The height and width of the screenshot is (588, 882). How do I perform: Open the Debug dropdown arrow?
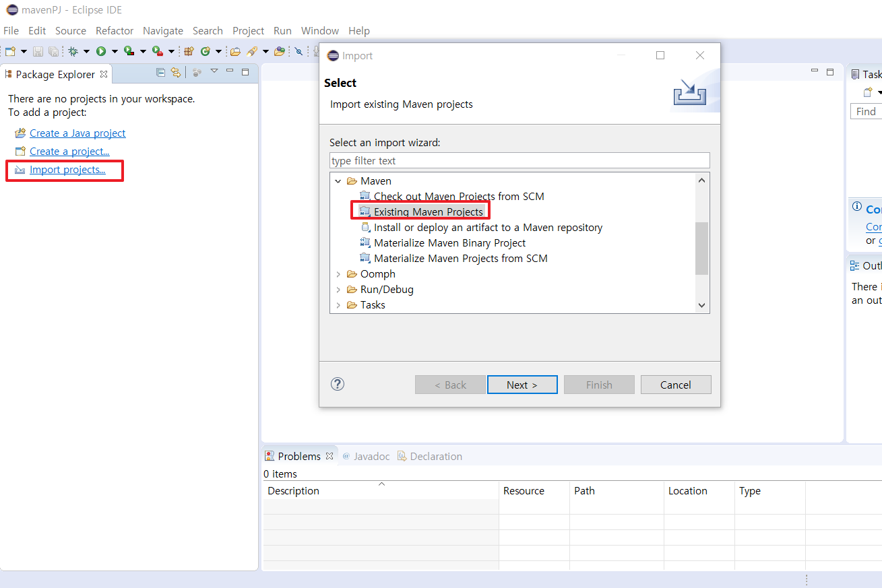coord(86,51)
